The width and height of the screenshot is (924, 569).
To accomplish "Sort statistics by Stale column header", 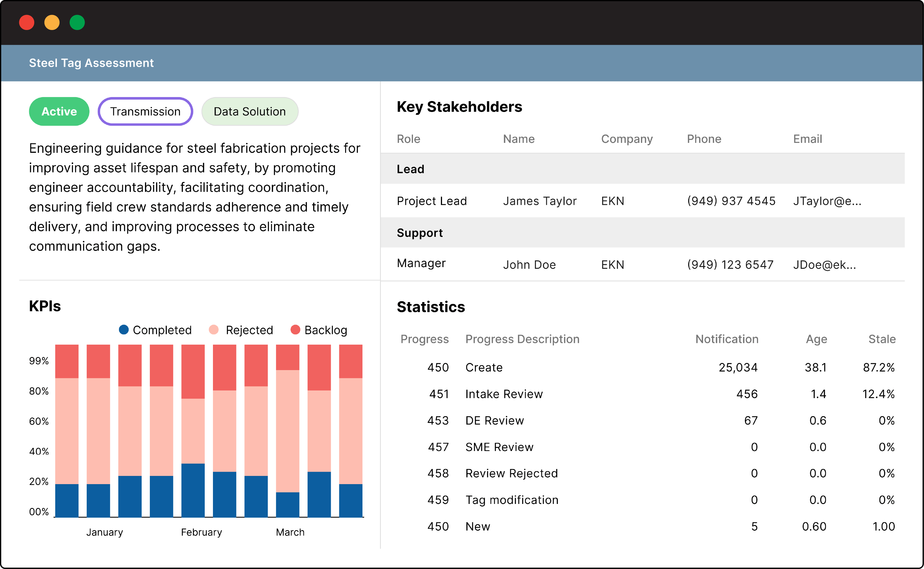I will coord(882,339).
